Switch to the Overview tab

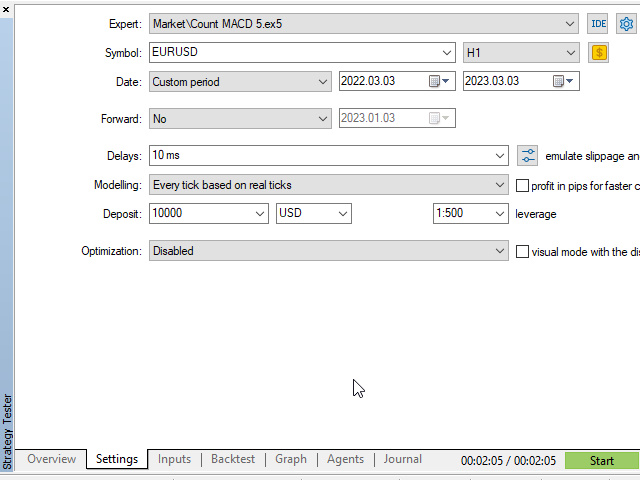51,459
